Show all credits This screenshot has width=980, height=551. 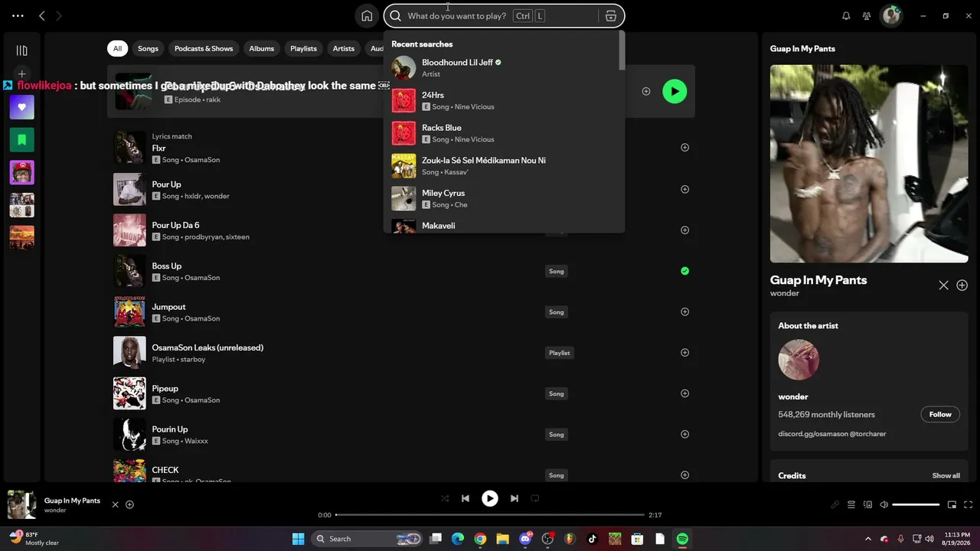click(946, 476)
